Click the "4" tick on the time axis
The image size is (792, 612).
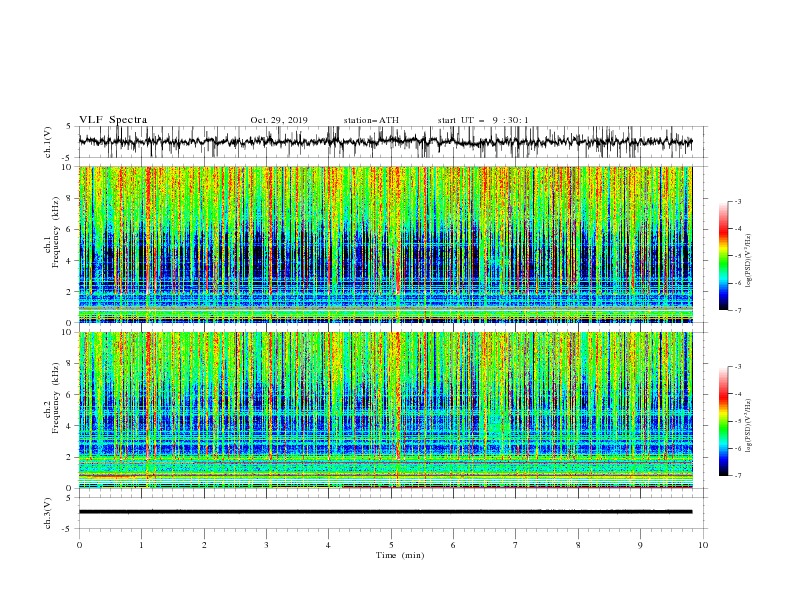click(328, 545)
